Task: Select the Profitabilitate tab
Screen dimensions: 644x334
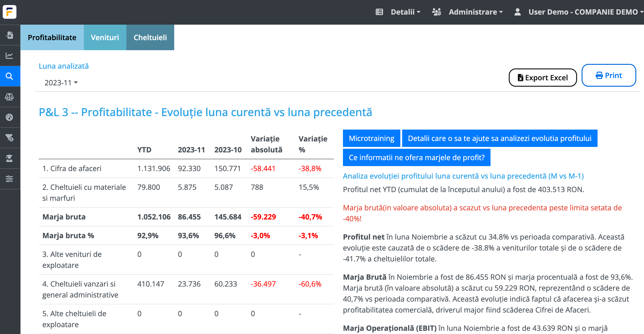Action: (x=52, y=37)
